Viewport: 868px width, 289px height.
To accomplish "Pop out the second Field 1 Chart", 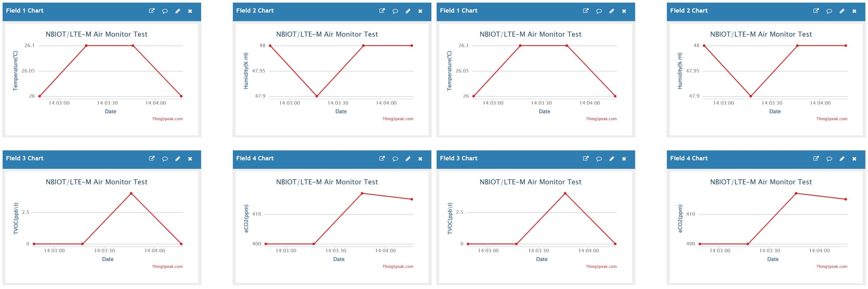I will pos(586,11).
